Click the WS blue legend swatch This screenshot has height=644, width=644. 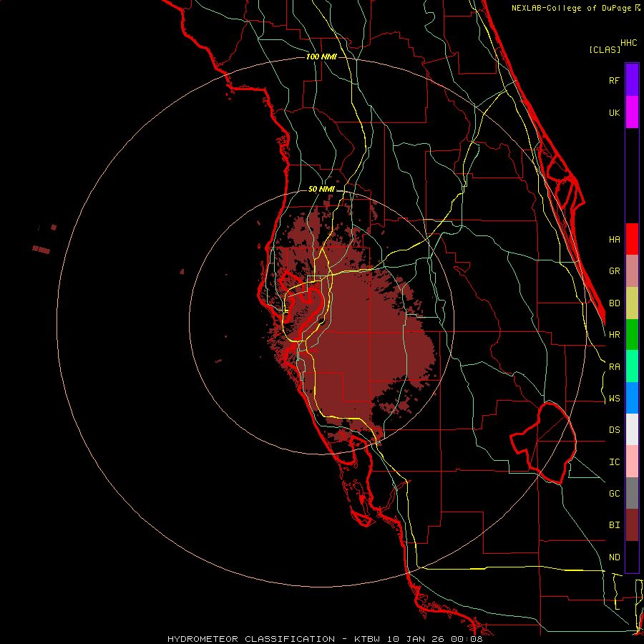point(632,398)
